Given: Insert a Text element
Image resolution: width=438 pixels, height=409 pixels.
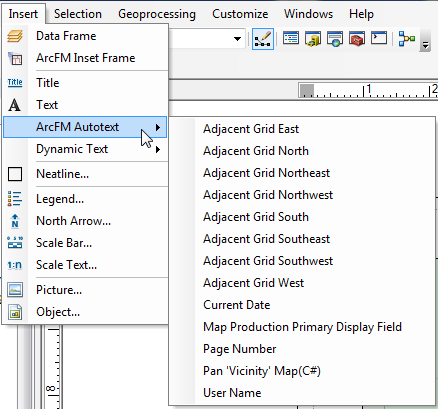Looking at the screenshot, I should pos(85,105).
